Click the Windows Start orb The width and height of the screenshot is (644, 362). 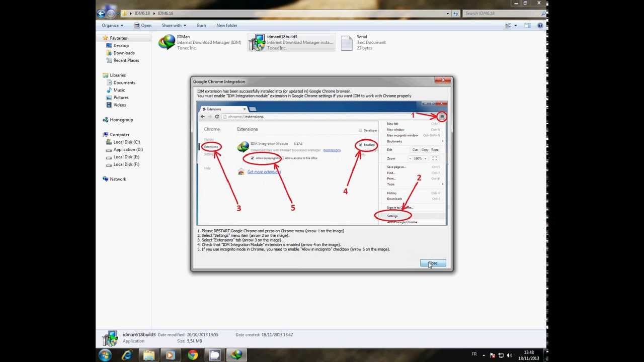coord(105,355)
